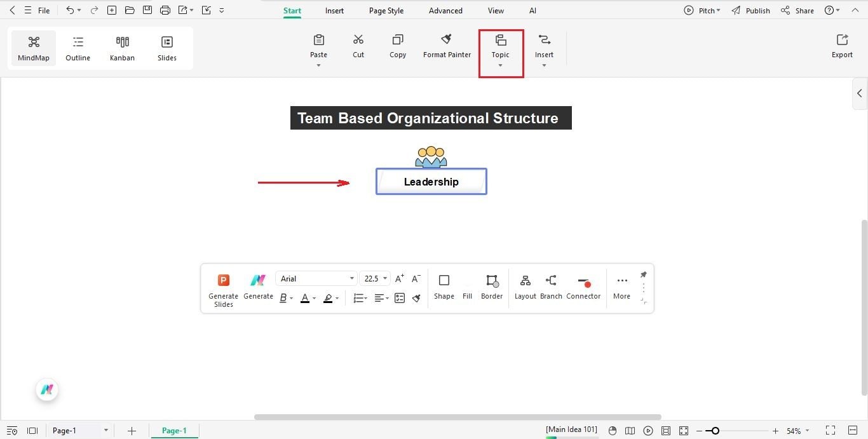868x439 pixels.
Task: Open More floating toolbar options
Action: (x=622, y=287)
